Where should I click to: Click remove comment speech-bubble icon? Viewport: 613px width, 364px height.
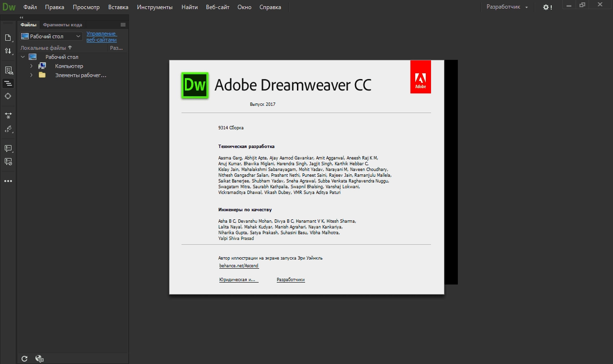click(8, 161)
